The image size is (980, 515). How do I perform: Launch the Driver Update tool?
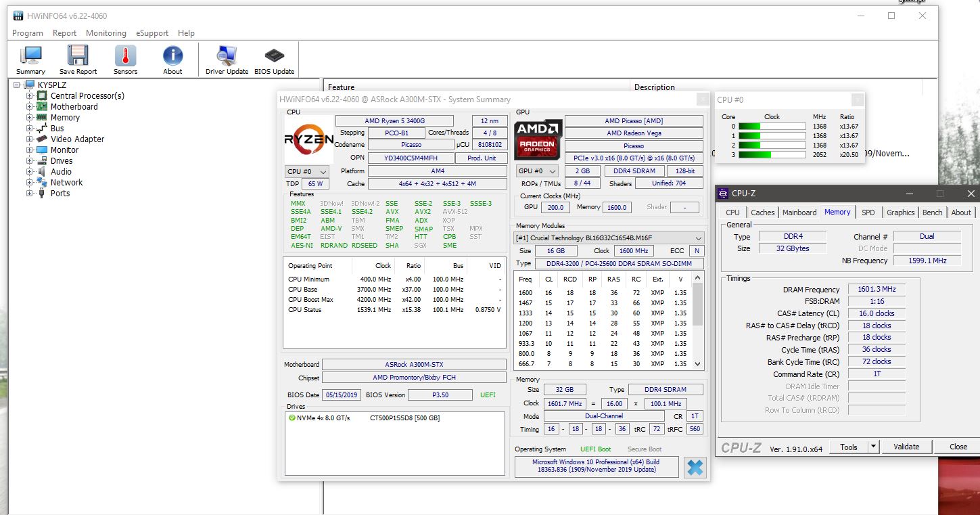[x=227, y=60]
